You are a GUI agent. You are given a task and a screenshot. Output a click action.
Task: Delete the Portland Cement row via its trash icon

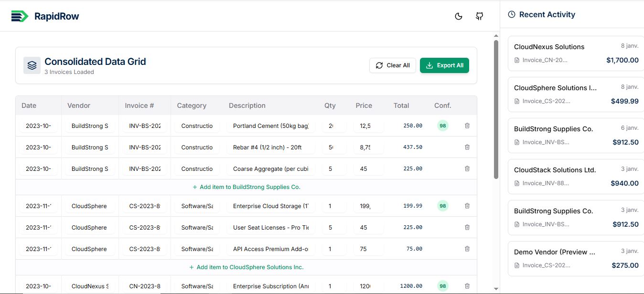(467, 126)
